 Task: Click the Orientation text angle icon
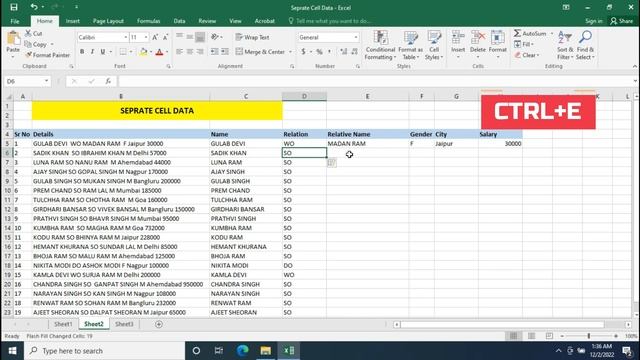coord(215,37)
